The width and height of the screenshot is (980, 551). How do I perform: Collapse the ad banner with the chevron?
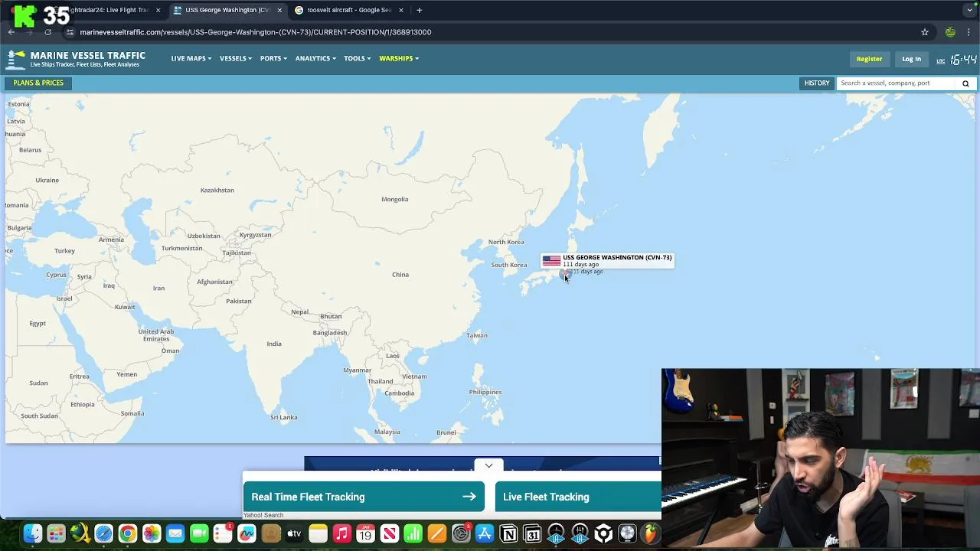tap(488, 465)
